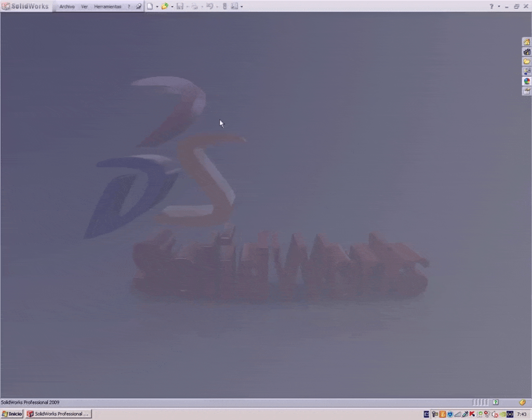Screen dimensions: 532x420
Task: Click the New document icon
Action: [x=150, y=6]
